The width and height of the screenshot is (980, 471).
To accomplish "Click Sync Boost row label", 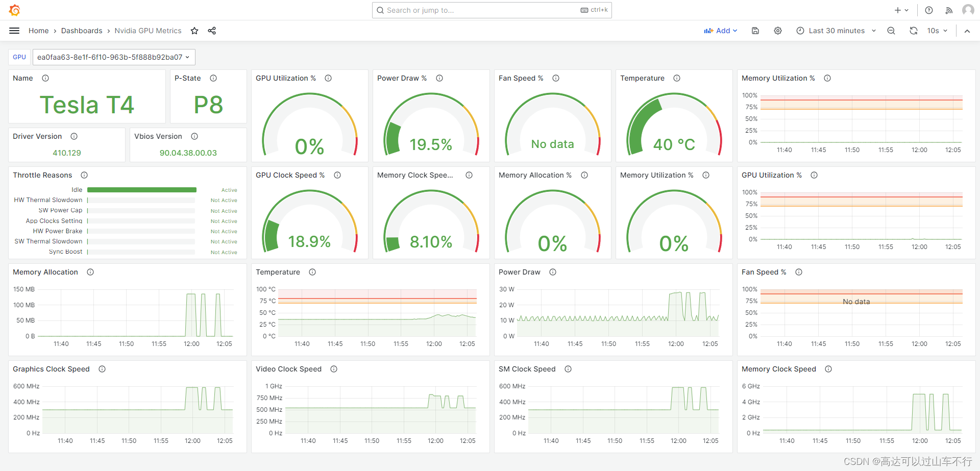I will (x=65, y=252).
